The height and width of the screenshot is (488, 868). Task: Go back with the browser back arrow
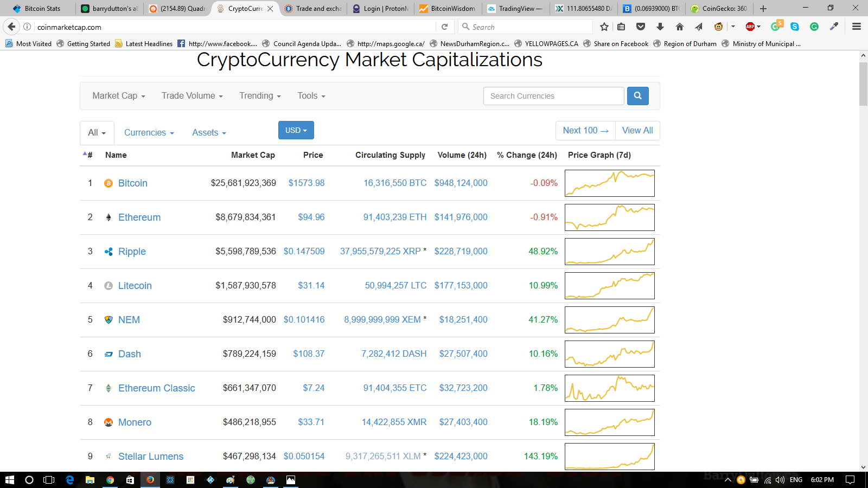[x=11, y=27]
